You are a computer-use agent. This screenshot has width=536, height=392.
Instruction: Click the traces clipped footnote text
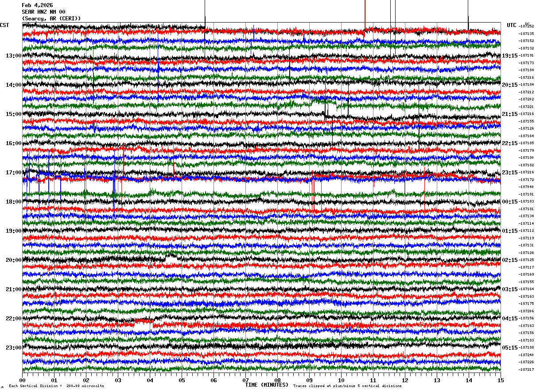tap(347, 386)
